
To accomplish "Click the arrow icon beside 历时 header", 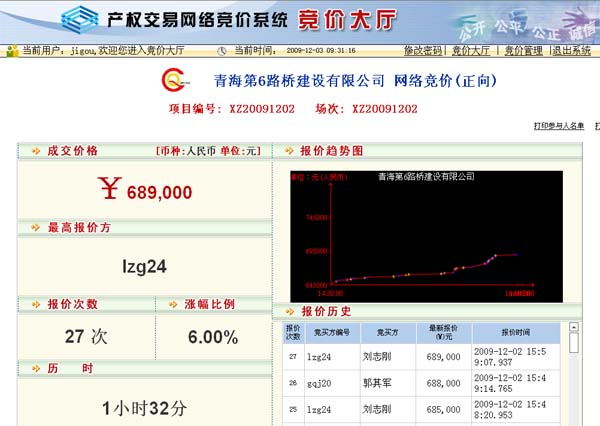I will pos(36,369).
